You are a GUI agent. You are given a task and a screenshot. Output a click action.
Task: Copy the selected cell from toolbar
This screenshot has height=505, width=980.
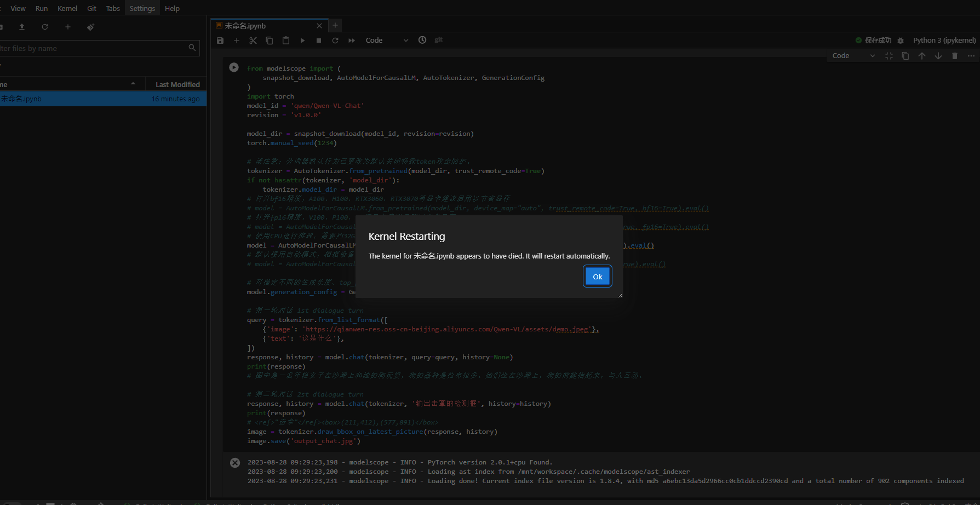pyautogui.click(x=270, y=41)
